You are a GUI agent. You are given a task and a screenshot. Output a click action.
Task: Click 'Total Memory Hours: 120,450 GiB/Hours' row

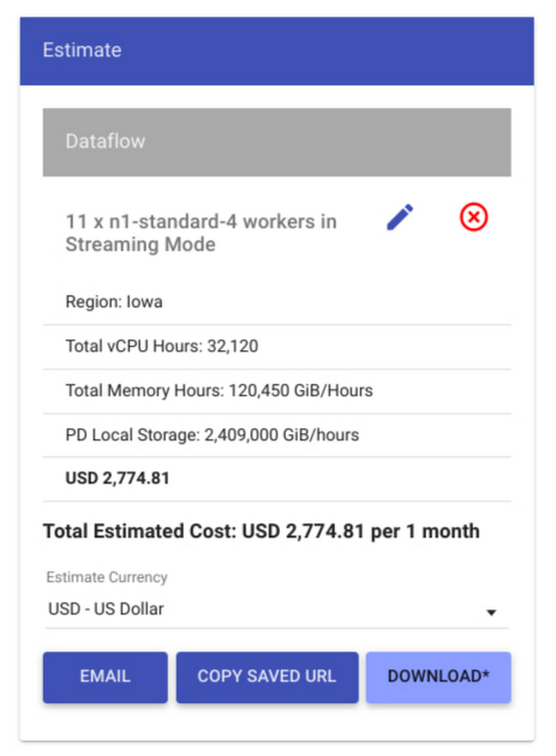(277, 391)
